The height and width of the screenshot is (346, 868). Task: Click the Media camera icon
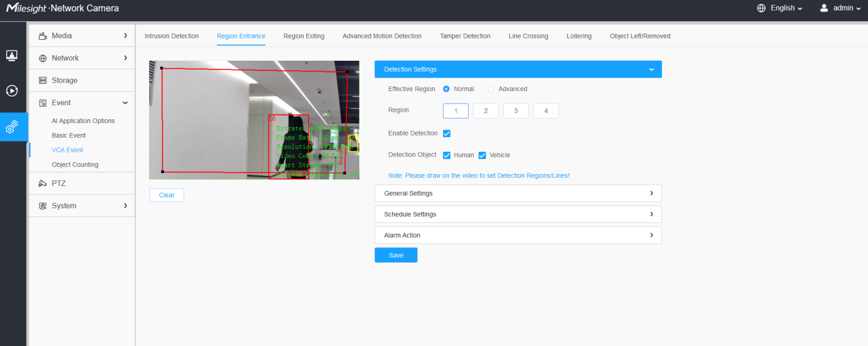coord(43,36)
